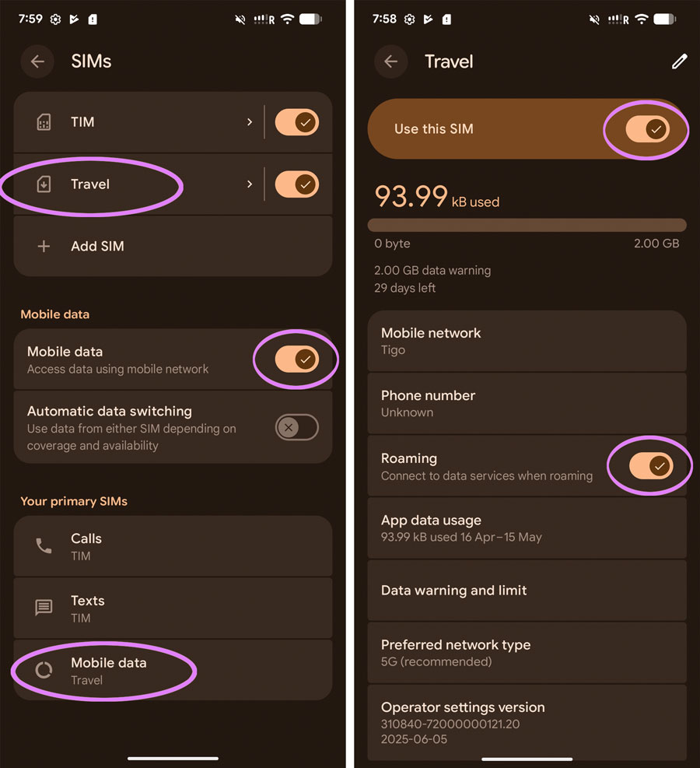Go back from the SIMs screen
700x768 pixels.
pyautogui.click(x=37, y=61)
